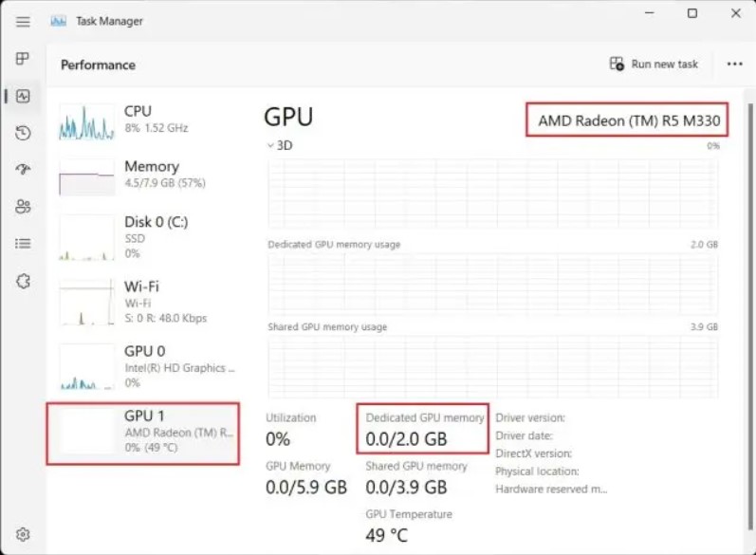Image resolution: width=756 pixels, height=555 pixels.
Task: Click the Run new task button
Action: coord(655,65)
